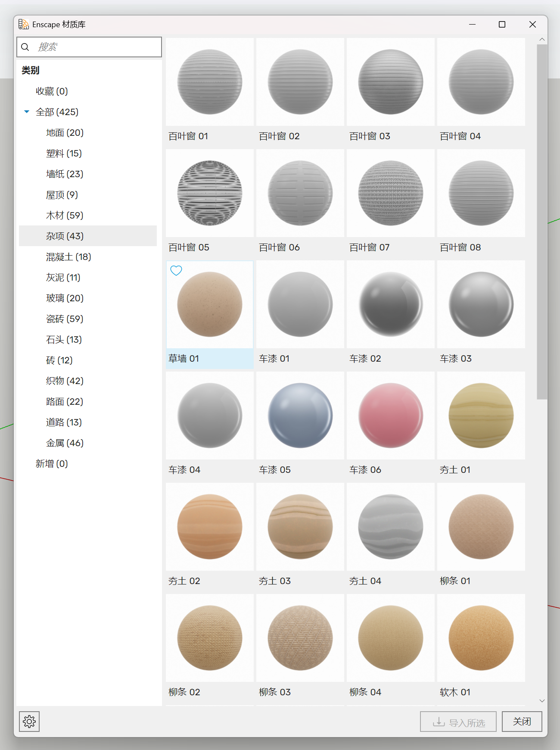Screen dimensions: 560x750
Task: Select the 玻璃 (20) category
Action: pos(65,298)
